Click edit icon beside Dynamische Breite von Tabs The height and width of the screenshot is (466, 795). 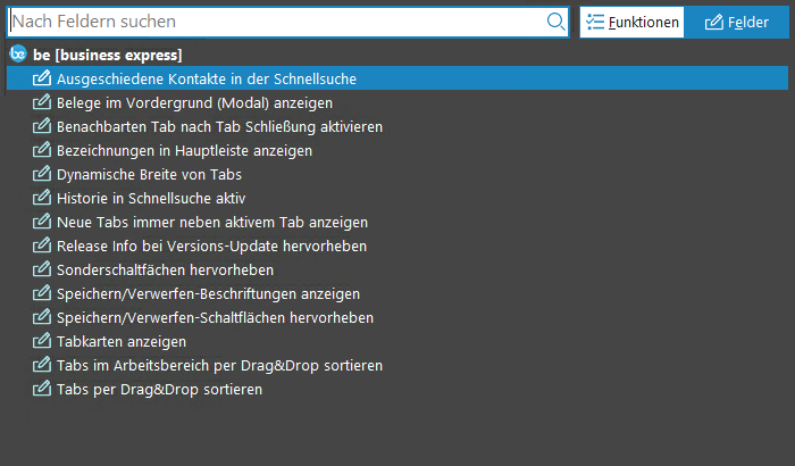[x=41, y=174]
